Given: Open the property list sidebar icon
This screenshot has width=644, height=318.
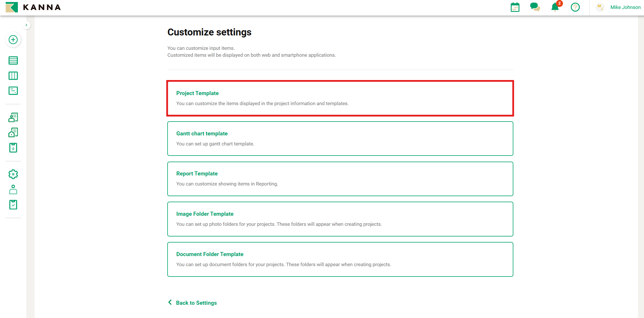Looking at the screenshot, I should point(13,132).
